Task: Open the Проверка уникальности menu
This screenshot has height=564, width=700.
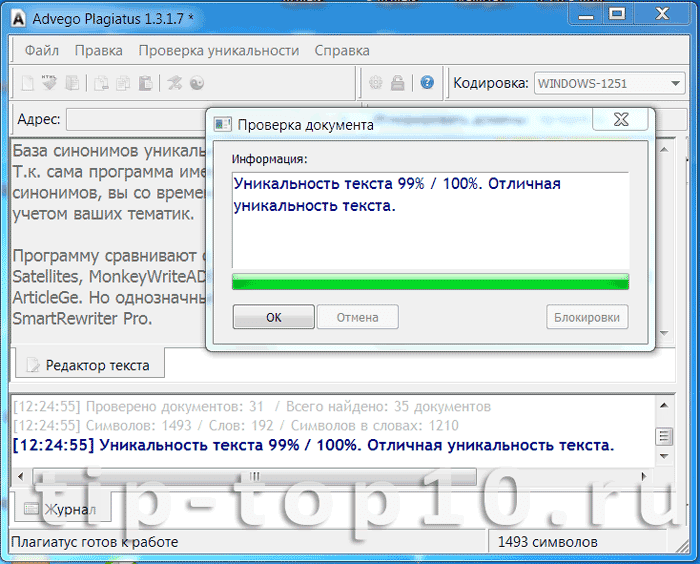Action: (219, 50)
